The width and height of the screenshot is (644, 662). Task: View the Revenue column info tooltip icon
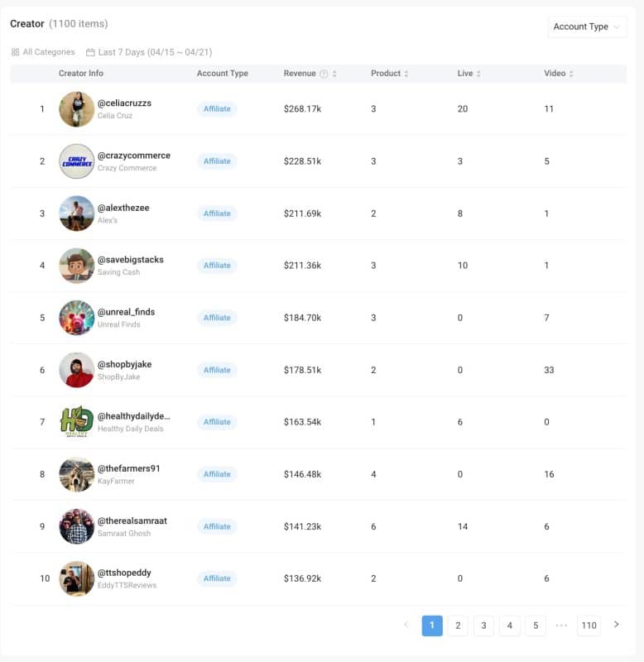click(324, 74)
